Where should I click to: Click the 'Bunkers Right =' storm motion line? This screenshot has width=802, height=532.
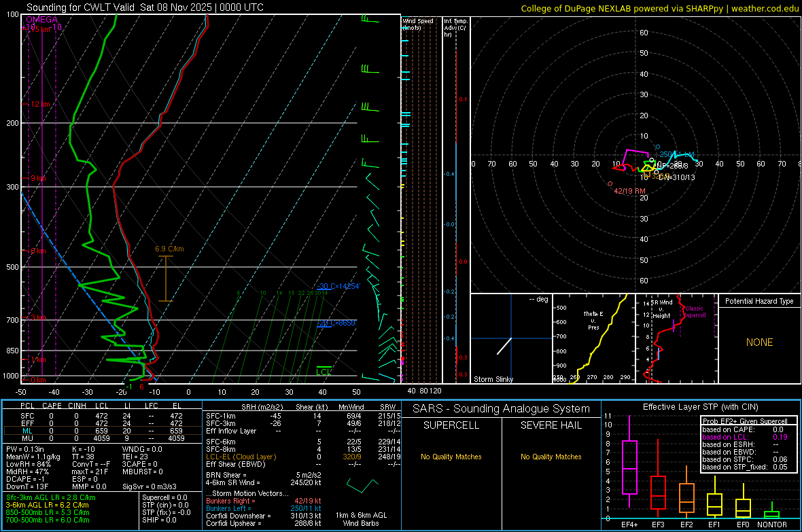(264, 501)
